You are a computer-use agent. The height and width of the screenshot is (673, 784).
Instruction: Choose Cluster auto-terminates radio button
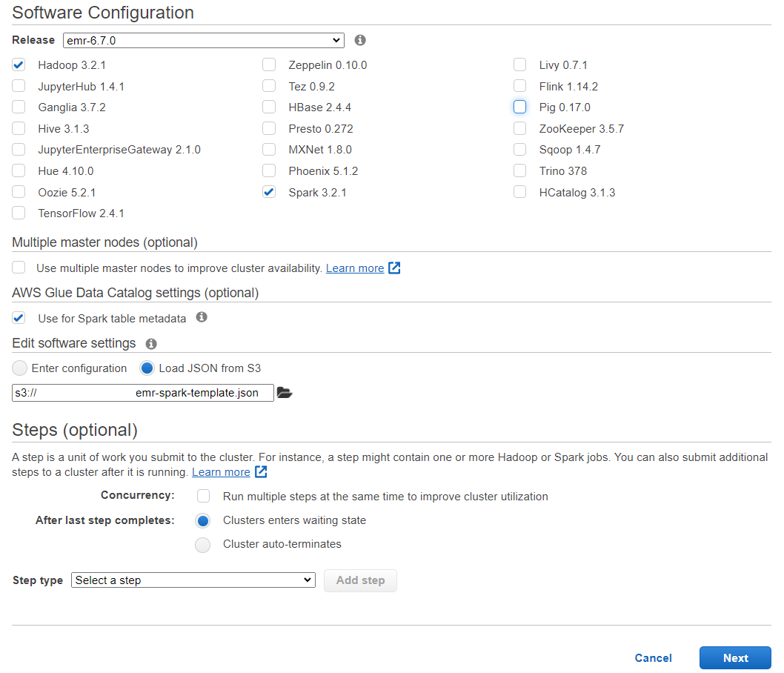[x=202, y=545]
